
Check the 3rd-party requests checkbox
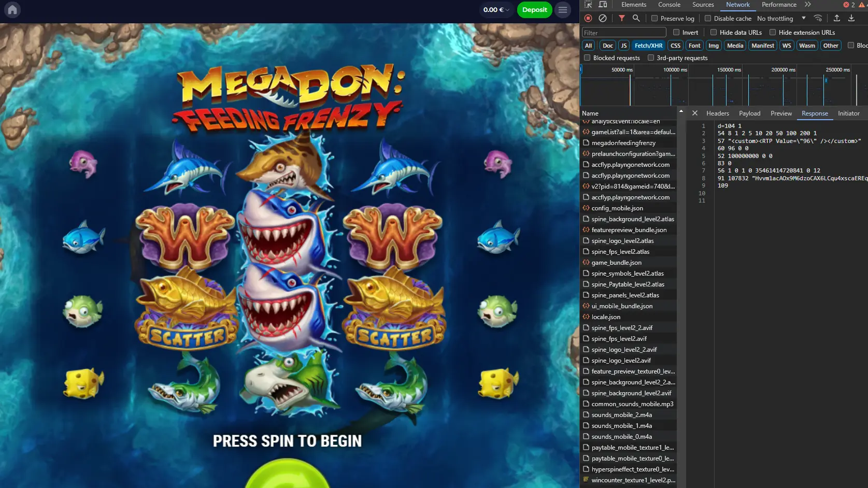(651, 58)
